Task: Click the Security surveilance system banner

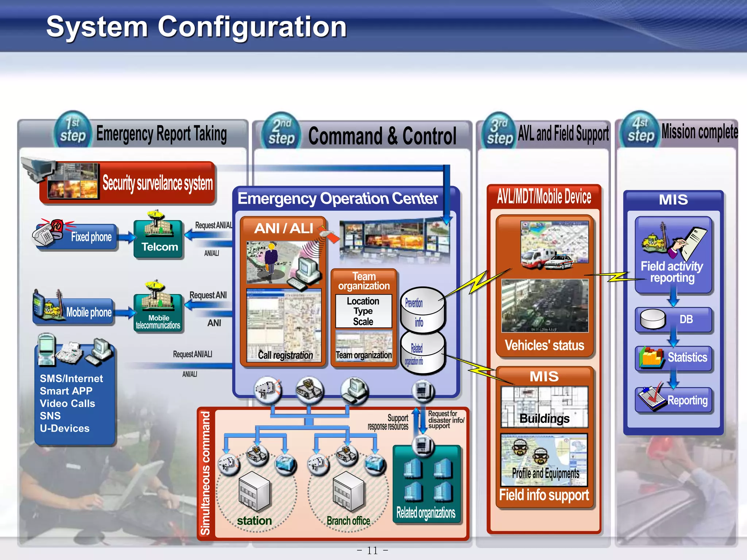Action: click(157, 183)
